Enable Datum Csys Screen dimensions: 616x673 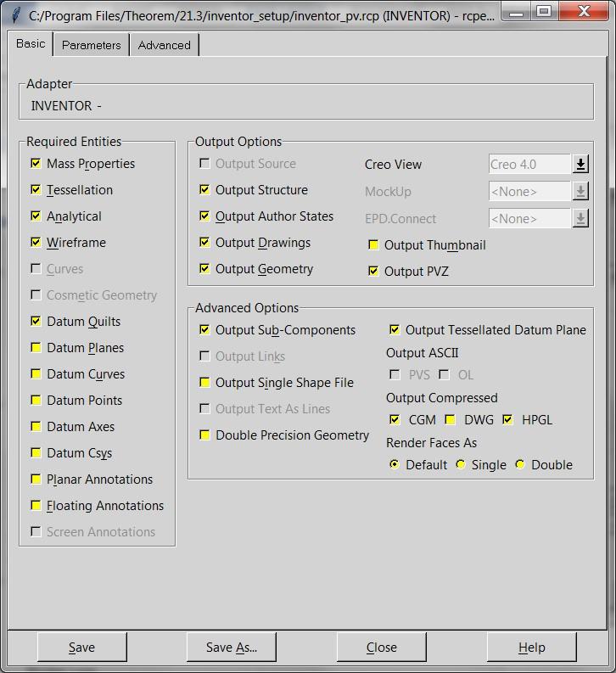(x=36, y=452)
